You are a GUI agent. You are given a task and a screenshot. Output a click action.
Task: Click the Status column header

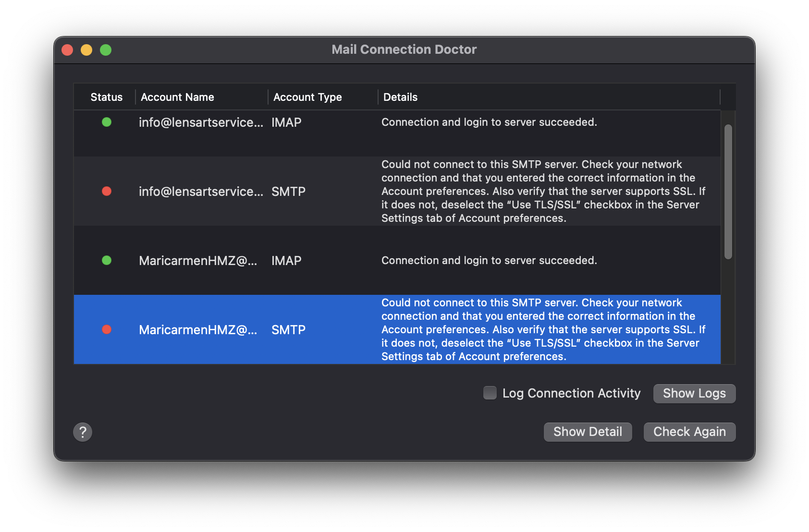(106, 97)
